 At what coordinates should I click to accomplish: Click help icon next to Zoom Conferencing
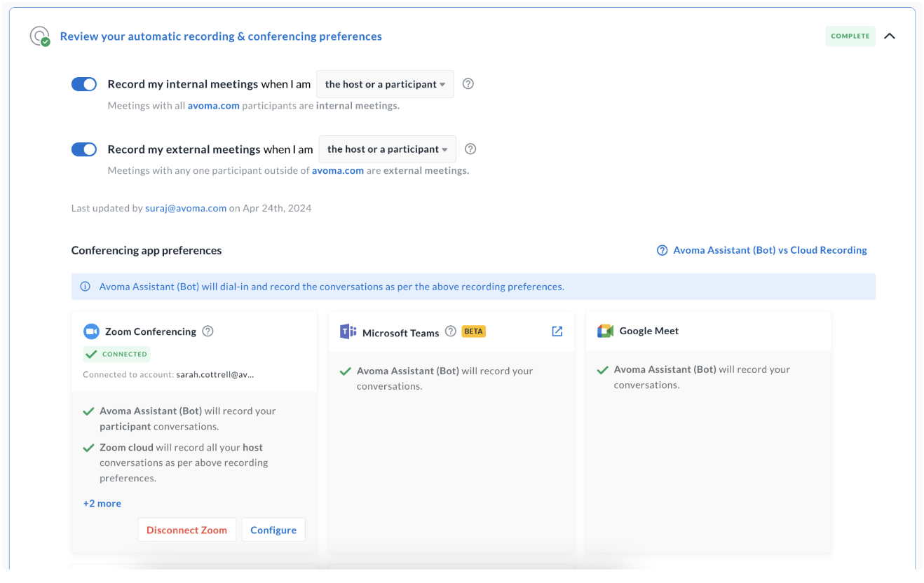(208, 331)
